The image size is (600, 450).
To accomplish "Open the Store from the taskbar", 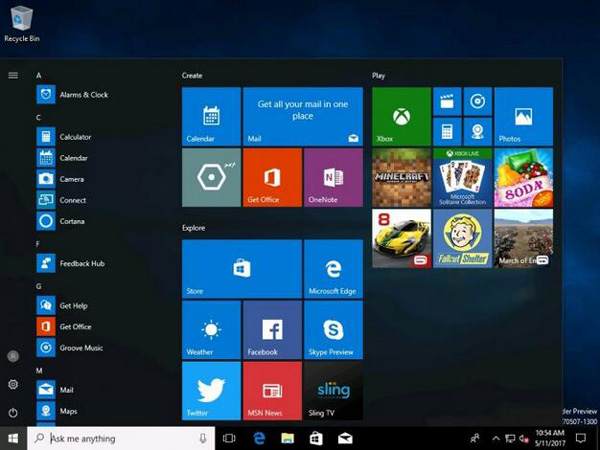I will (316, 439).
